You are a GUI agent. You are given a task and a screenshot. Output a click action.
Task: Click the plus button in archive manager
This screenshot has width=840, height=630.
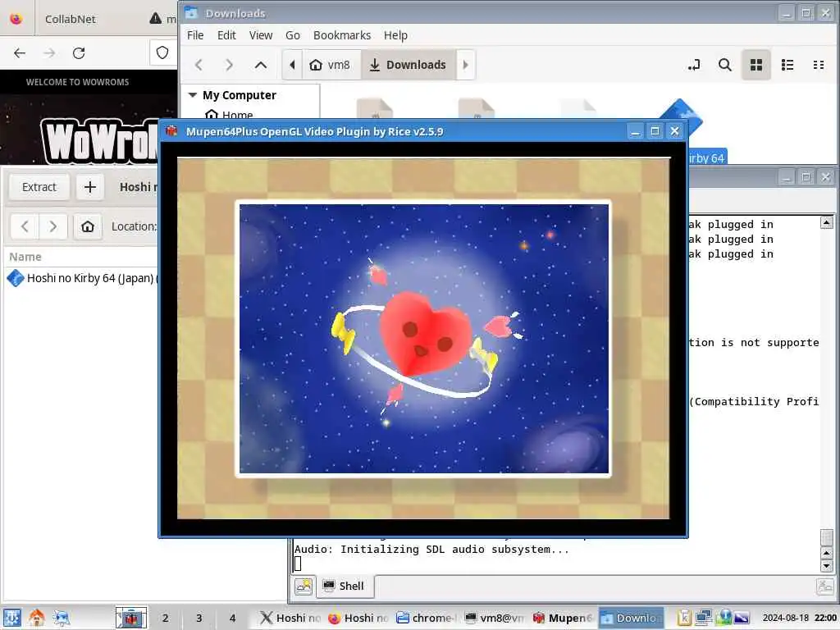[x=90, y=187]
